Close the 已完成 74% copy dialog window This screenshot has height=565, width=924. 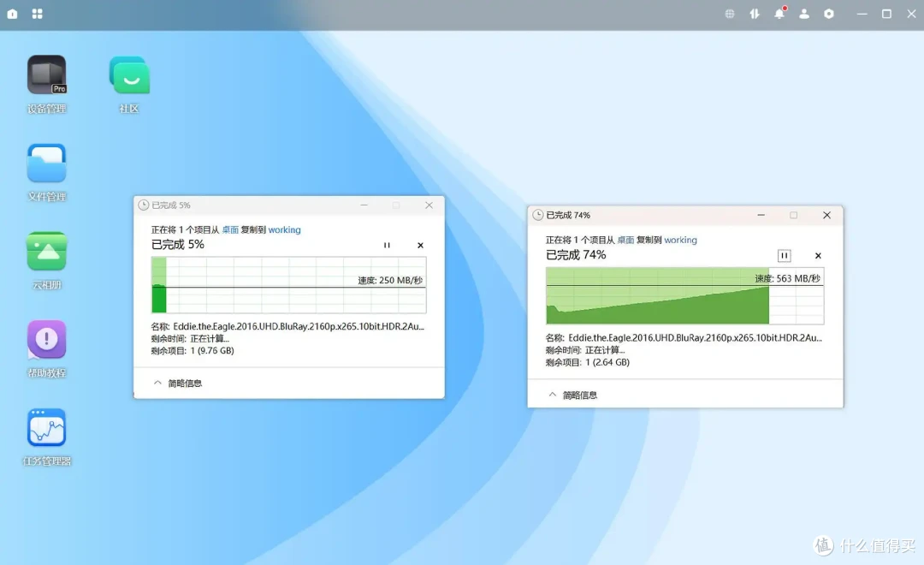(x=826, y=215)
